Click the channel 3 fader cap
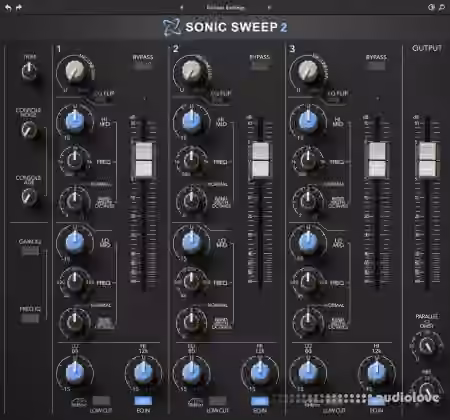450x420 pixels. [377, 160]
